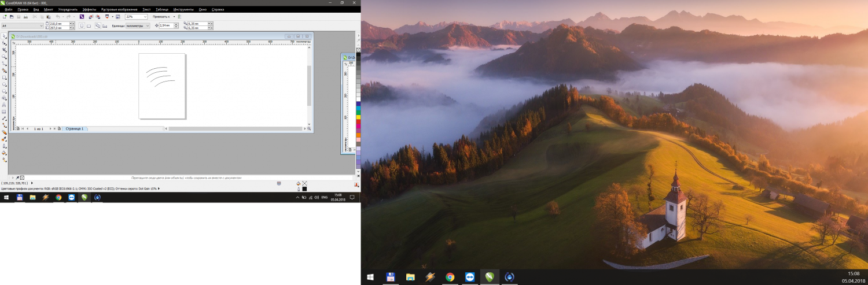This screenshot has height=285, width=868.
Task: Open the snap options icon beside Привязать к
Action: (x=179, y=17)
